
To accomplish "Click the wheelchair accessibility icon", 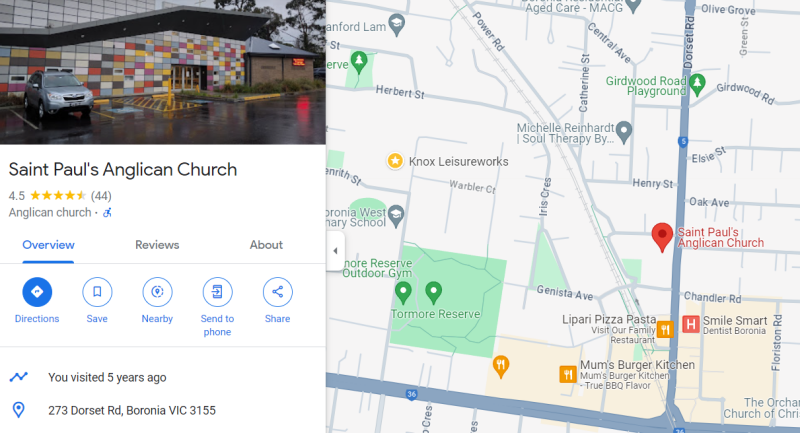I will click(107, 213).
